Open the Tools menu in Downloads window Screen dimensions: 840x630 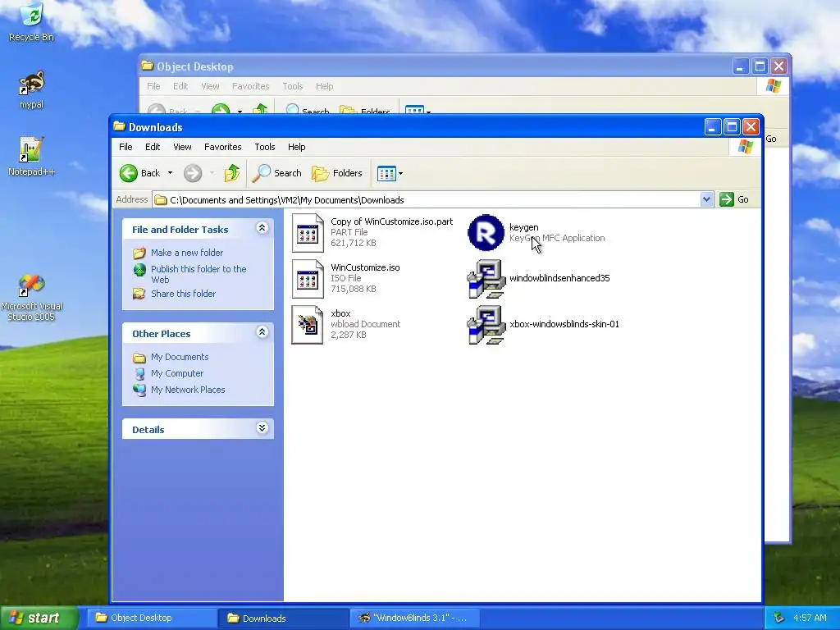[x=265, y=147]
